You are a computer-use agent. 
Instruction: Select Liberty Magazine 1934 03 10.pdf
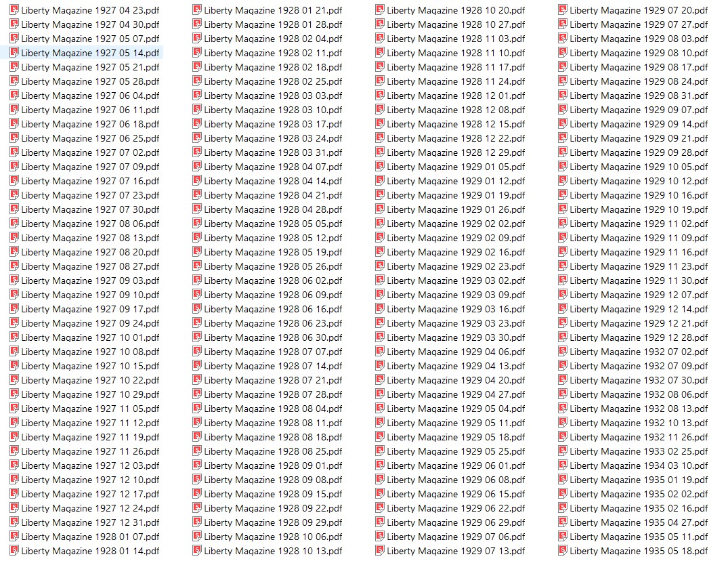click(x=634, y=465)
